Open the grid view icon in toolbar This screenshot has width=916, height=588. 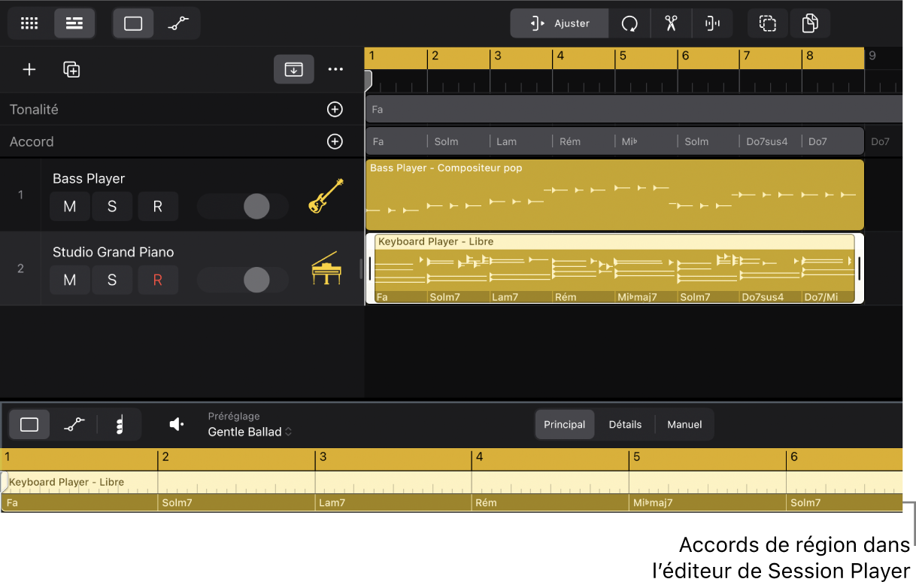[29, 23]
